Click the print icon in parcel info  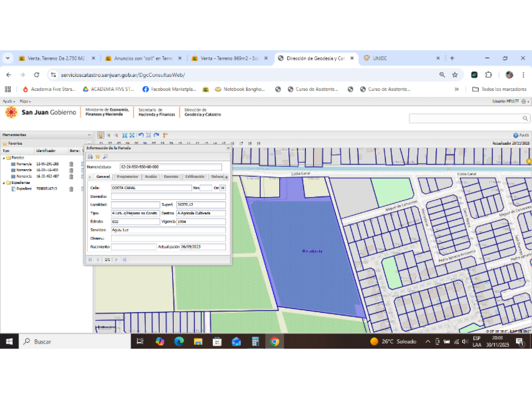pos(90,157)
